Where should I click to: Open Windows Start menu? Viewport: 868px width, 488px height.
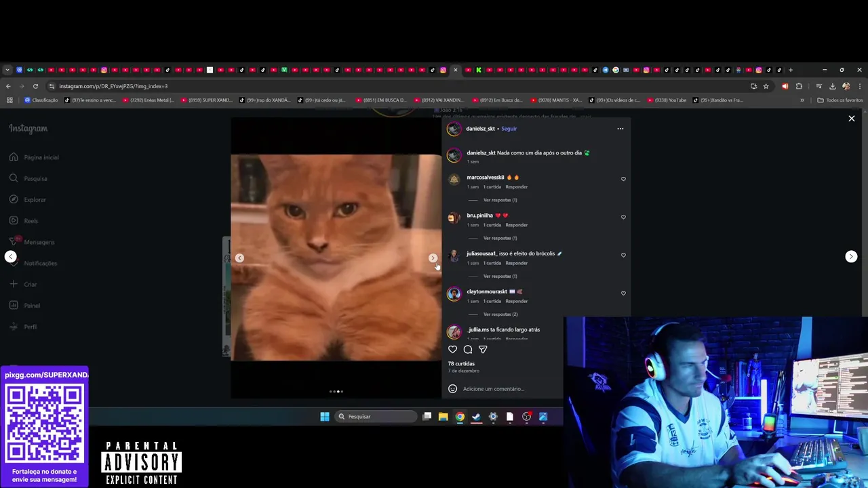(x=325, y=416)
